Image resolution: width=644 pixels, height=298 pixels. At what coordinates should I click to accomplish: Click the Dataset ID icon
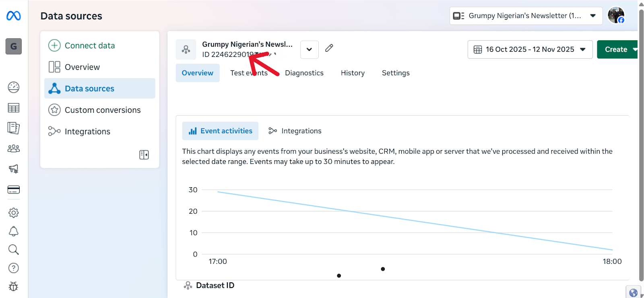(188, 286)
